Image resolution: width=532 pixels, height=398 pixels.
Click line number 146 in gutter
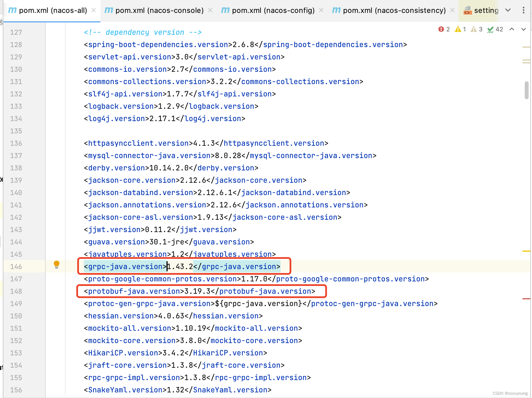(16, 267)
